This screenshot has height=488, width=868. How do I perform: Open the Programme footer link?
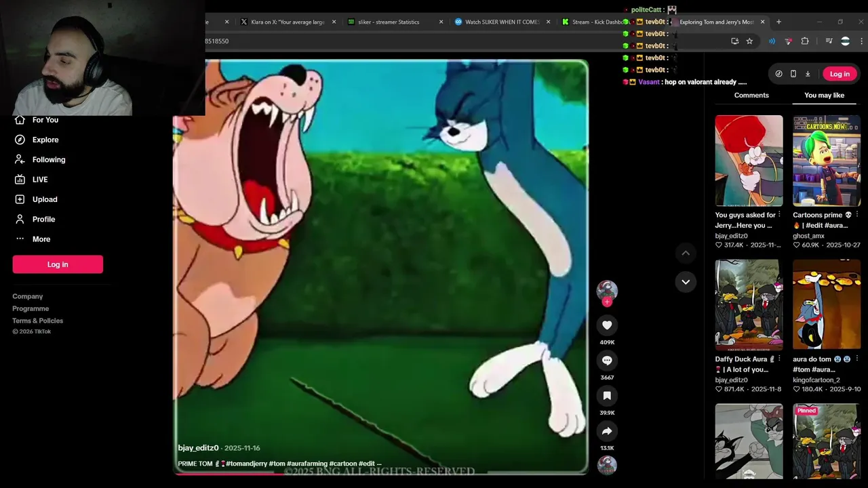coord(31,308)
